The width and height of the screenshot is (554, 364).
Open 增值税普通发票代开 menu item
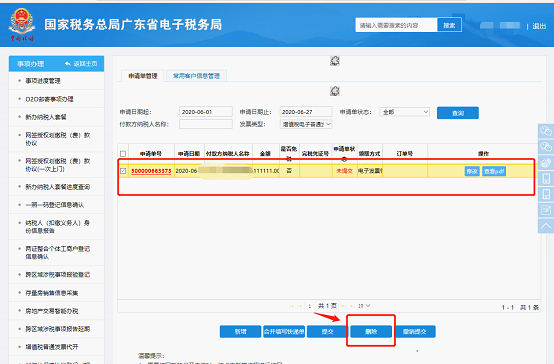[x=52, y=347]
